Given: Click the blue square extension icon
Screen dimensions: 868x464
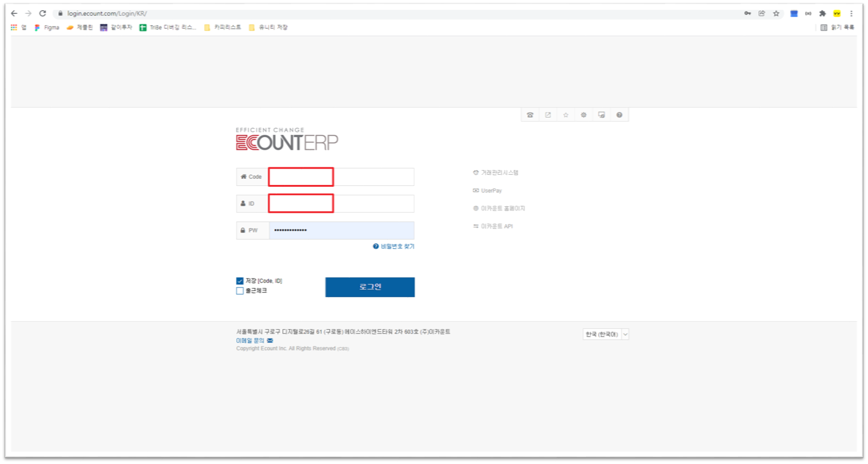Looking at the screenshot, I should (x=794, y=13).
